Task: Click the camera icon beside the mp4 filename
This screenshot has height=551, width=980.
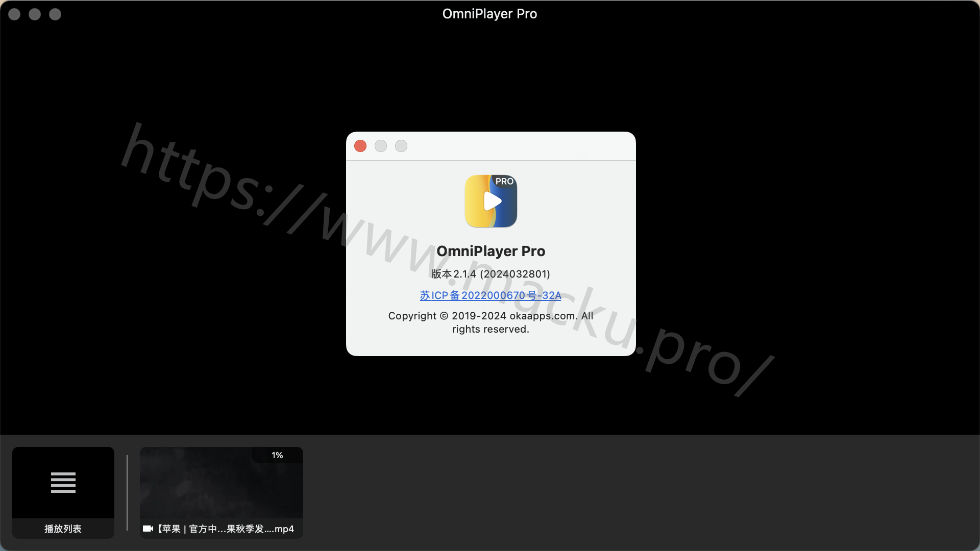Action: pos(148,529)
